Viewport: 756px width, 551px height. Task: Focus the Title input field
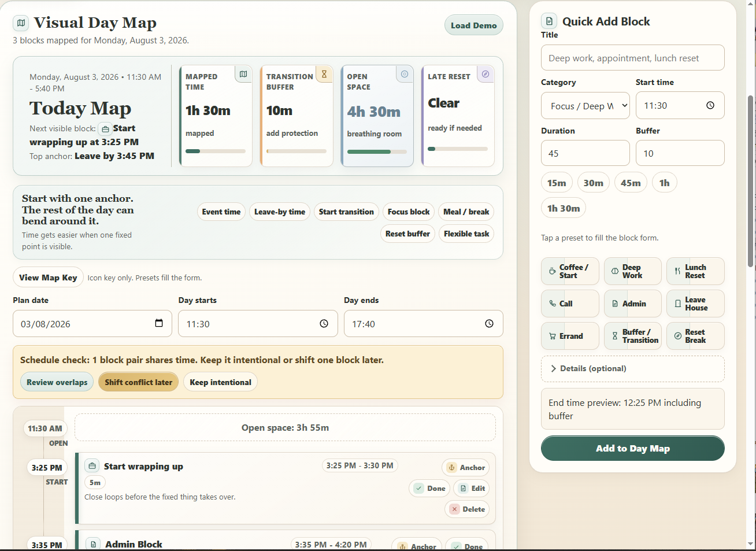tap(633, 58)
